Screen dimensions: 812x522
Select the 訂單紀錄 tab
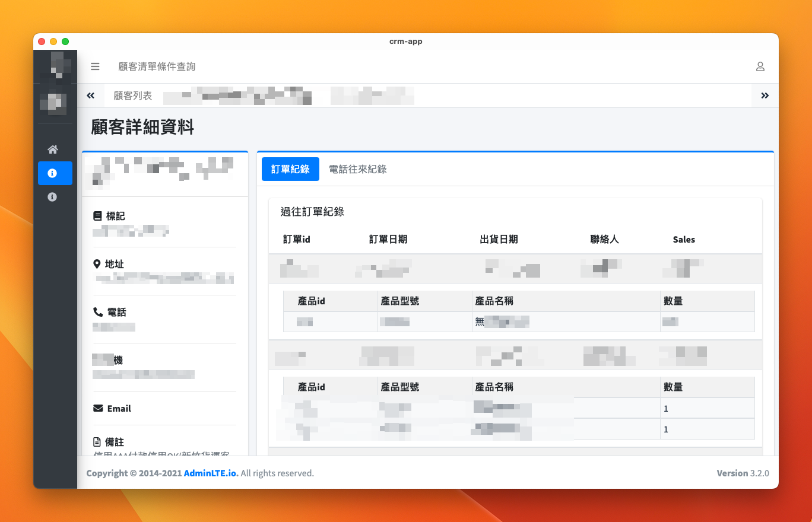point(290,169)
